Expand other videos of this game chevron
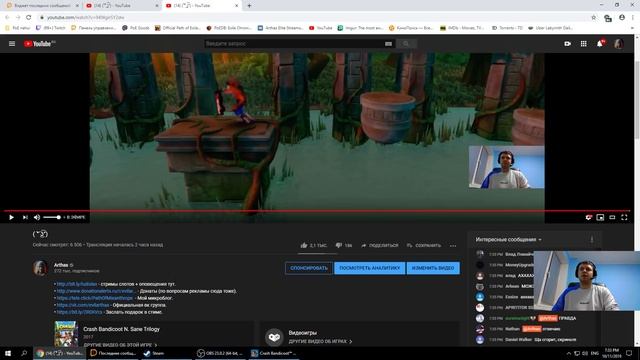Image resolution: width=640 pixels, height=360 pixels. [156, 345]
